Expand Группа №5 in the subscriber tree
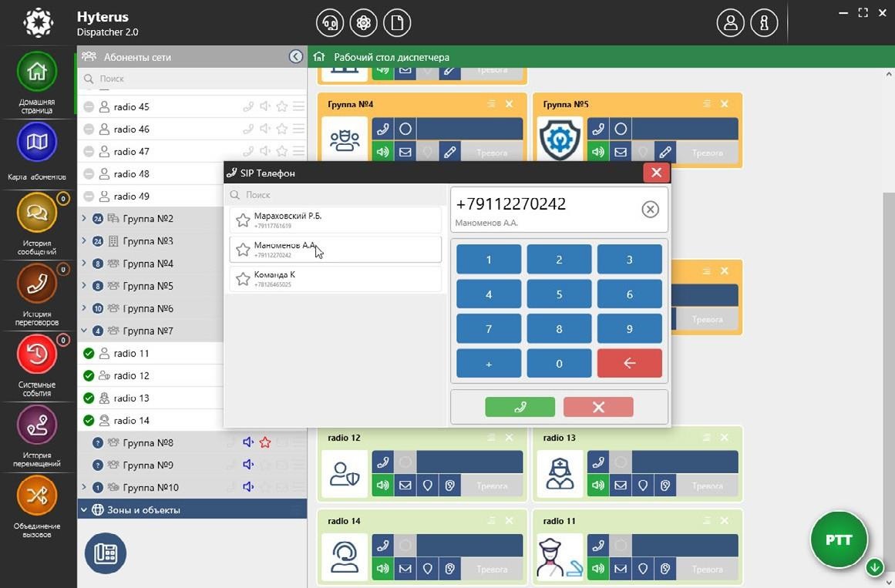The height and width of the screenshot is (588, 895). (84, 285)
